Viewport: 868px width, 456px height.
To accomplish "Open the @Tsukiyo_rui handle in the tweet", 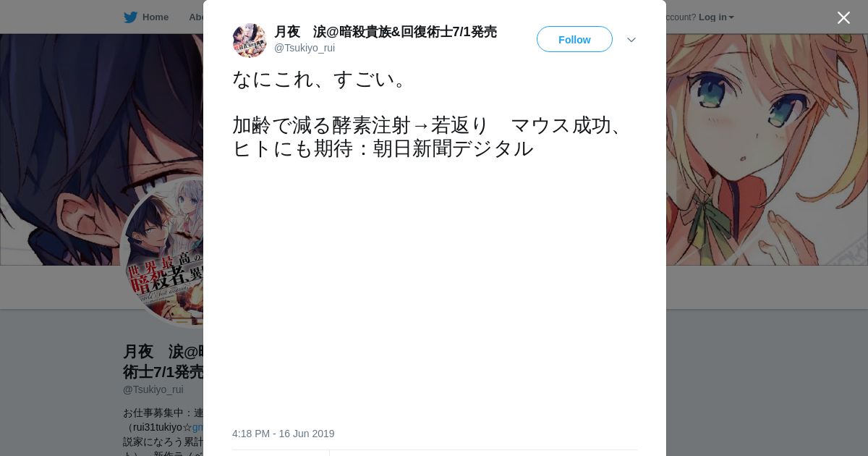I will click(x=305, y=48).
